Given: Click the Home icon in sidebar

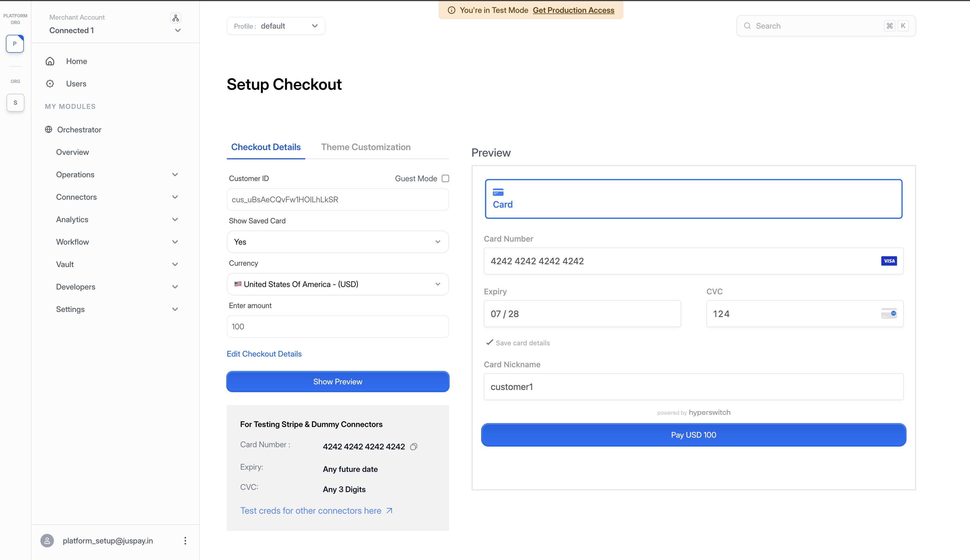Looking at the screenshot, I should click(x=50, y=61).
